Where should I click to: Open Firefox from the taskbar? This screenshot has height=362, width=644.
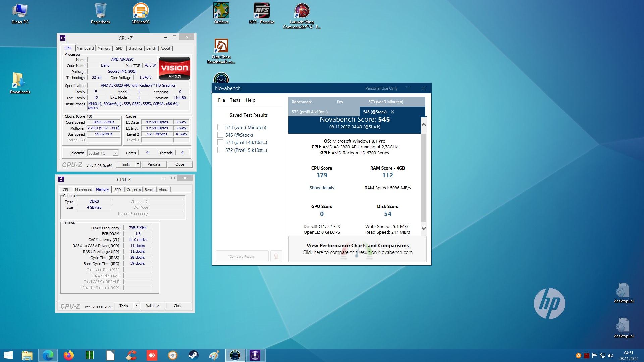click(69, 355)
